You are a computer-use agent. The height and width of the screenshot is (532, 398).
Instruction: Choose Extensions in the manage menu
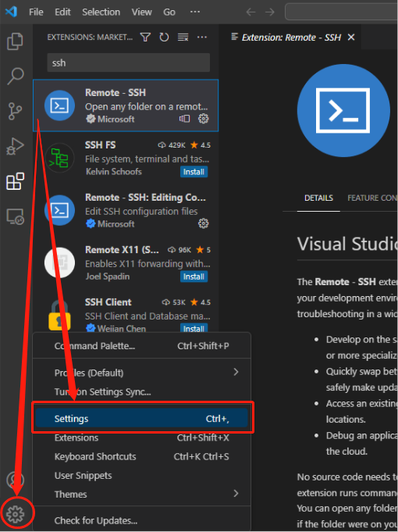click(142, 437)
